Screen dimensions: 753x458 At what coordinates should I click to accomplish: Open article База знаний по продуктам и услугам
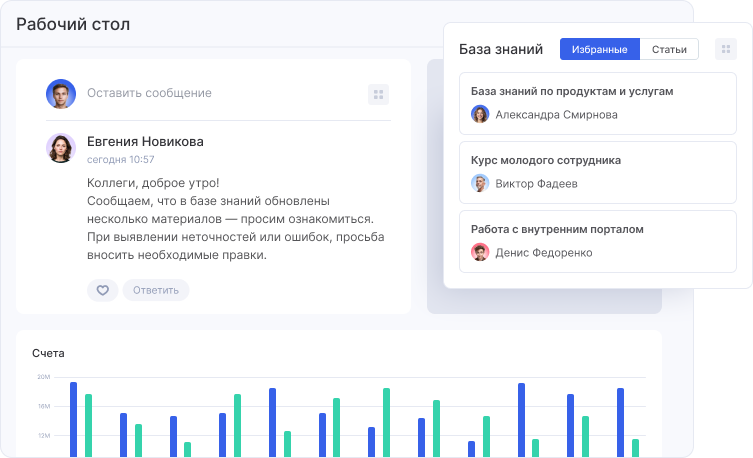[x=572, y=91]
